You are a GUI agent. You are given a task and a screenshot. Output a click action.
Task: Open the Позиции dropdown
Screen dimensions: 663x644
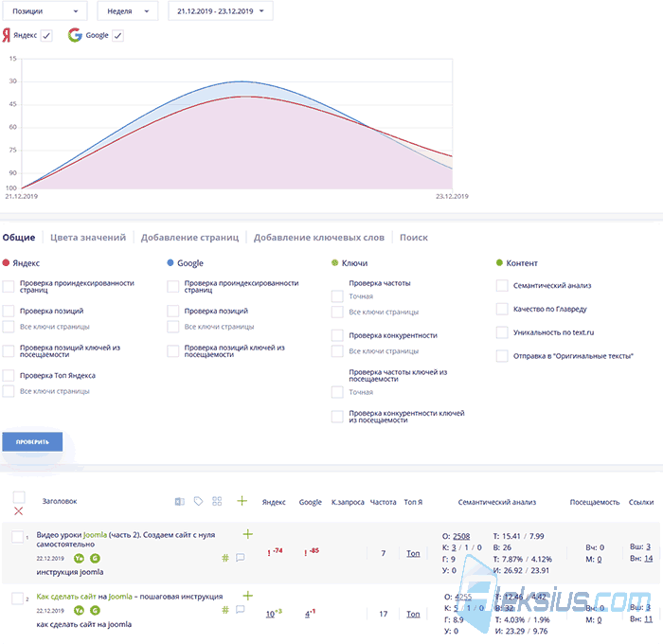(45, 11)
